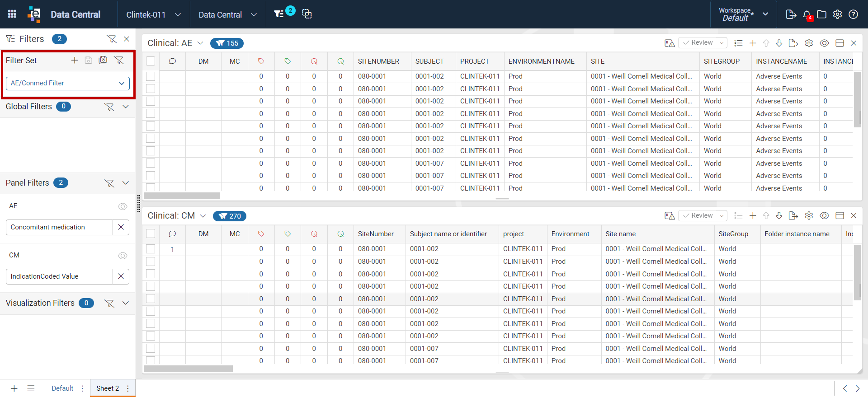Toggle visibility eye for CM panel filter

tap(123, 256)
